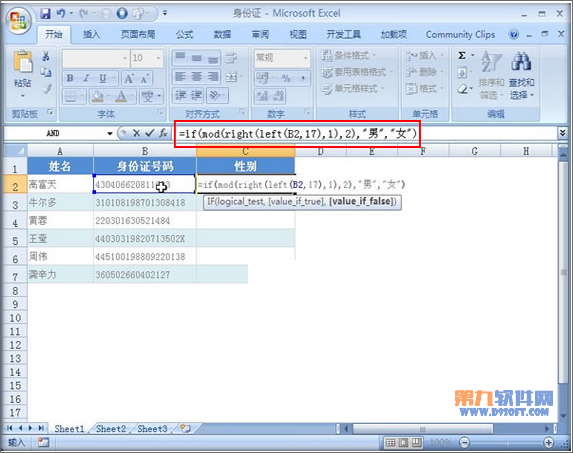Switch to 插入 ribbon tab
573x453 pixels.
(x=91, y=35)
